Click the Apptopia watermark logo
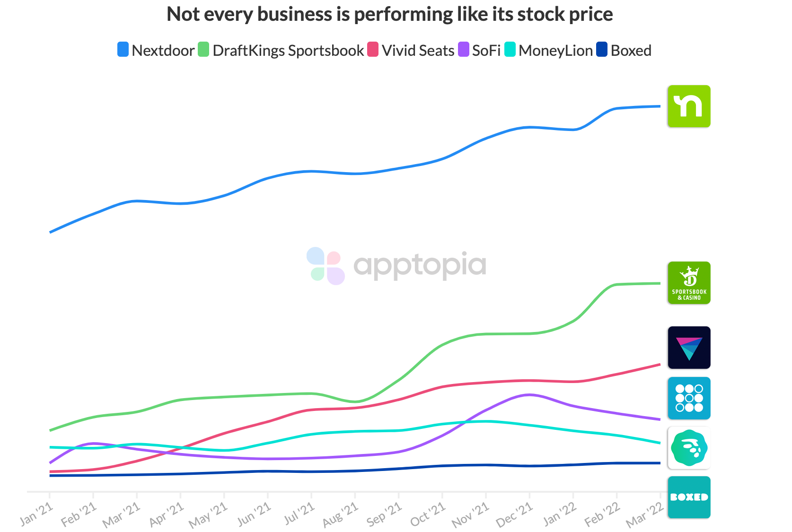792x532 pixels. pos(396,266)
